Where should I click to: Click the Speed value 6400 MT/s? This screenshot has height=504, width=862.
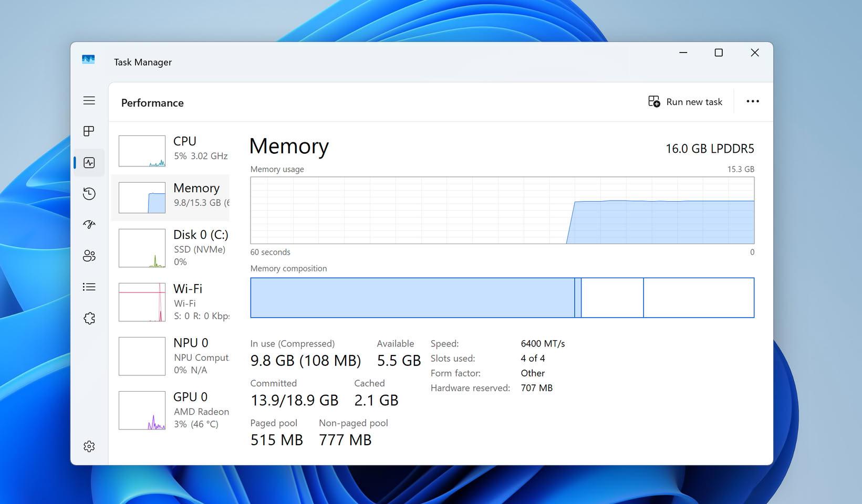(543, 343)
